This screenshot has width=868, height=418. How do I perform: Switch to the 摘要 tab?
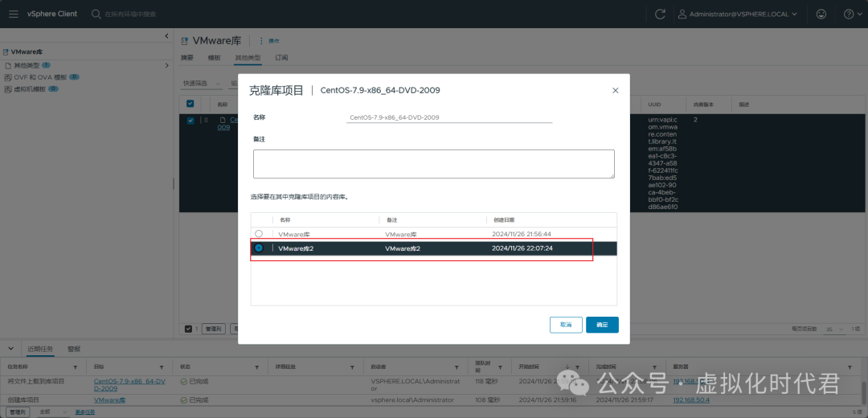187,58
